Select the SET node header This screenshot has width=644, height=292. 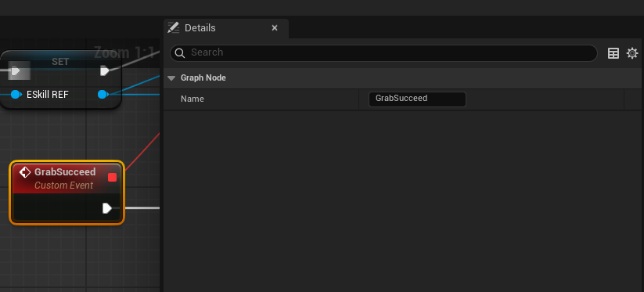pyautogui.click(x=60, y=62)
